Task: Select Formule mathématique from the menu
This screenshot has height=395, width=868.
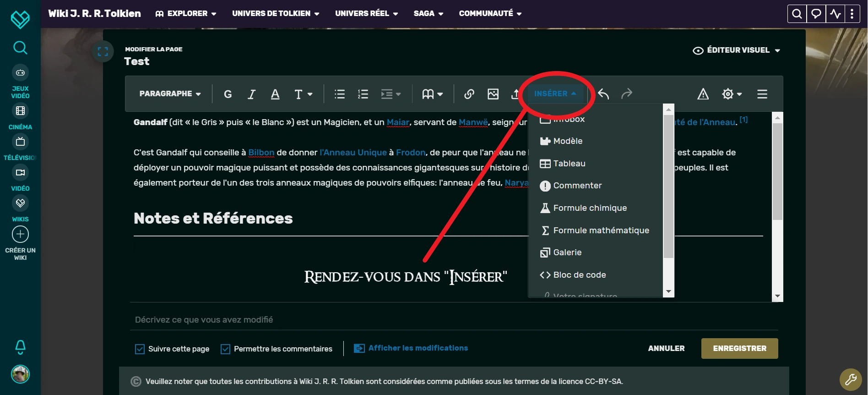Action: click(596, 230)
